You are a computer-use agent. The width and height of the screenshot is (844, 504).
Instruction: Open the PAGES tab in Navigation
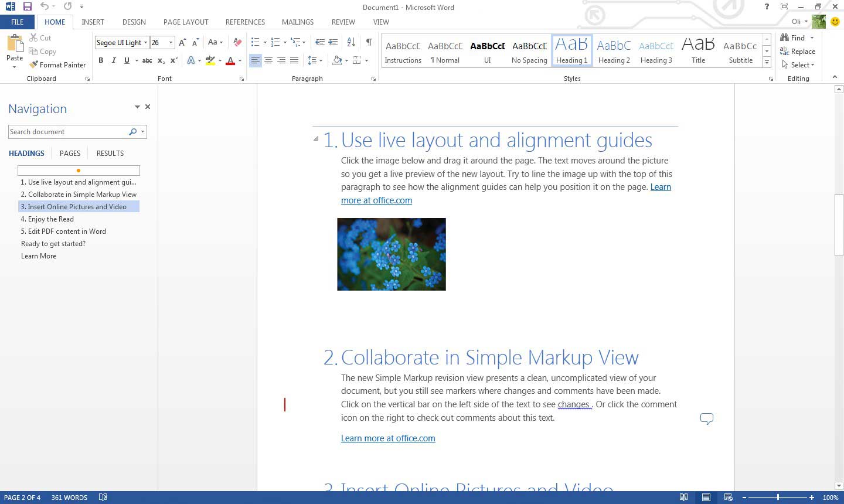pos(70,153)
